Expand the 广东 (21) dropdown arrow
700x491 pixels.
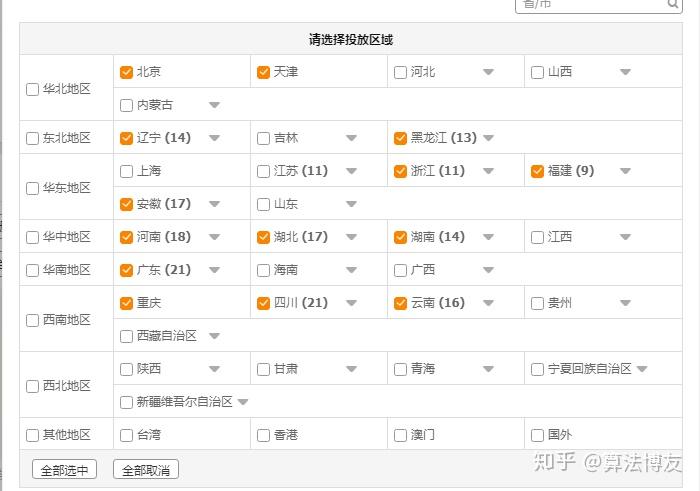click(x=214, y=270)
